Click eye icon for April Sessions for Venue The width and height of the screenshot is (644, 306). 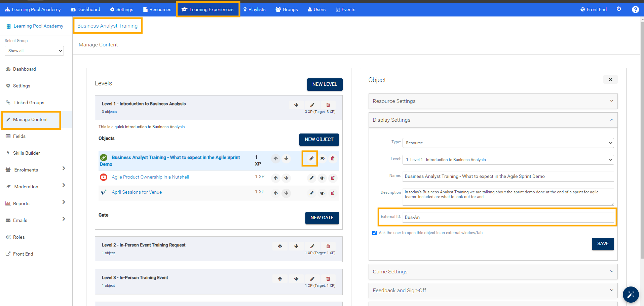coord(322,193)
